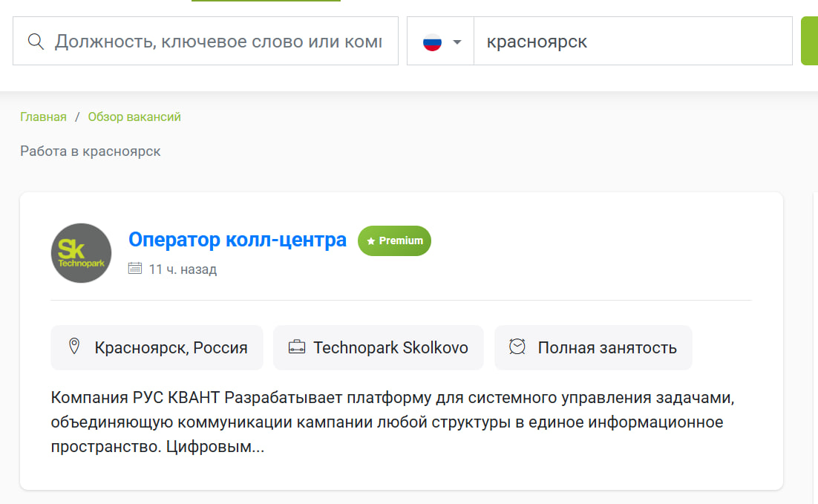Viewport: 818px width, 504px height.
Task: Open the Оператор колл-центра job title
Action: [238, 240]
